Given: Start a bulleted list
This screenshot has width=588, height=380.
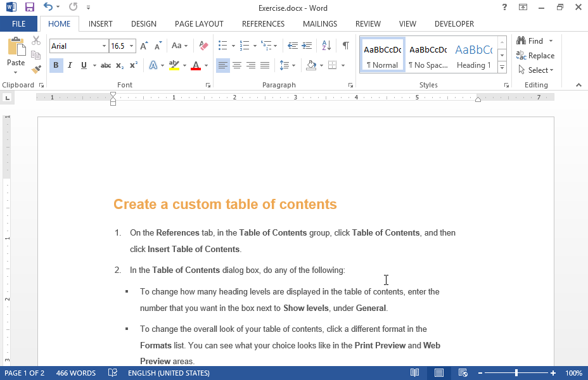Looking at the screenshot, I should [223, 46].
